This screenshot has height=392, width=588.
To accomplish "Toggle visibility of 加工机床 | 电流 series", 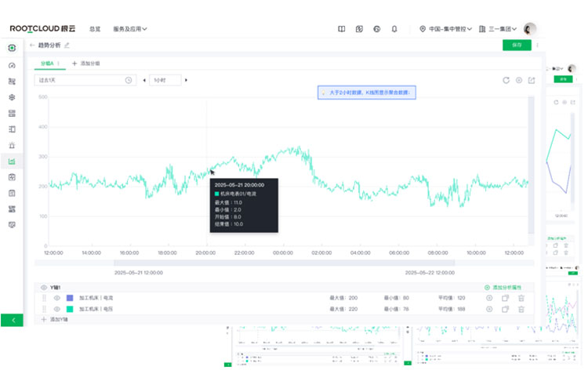I will (56, 298).
